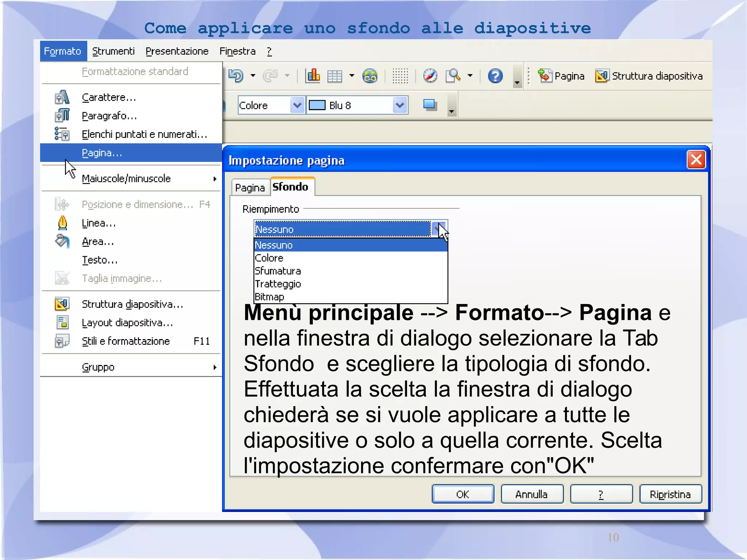
Task: Open Paragrafo... menu entry
Action: coord(131,116)
